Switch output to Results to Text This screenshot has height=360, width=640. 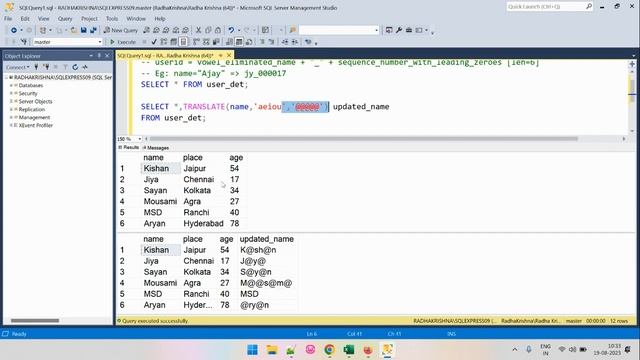point(229,42)
